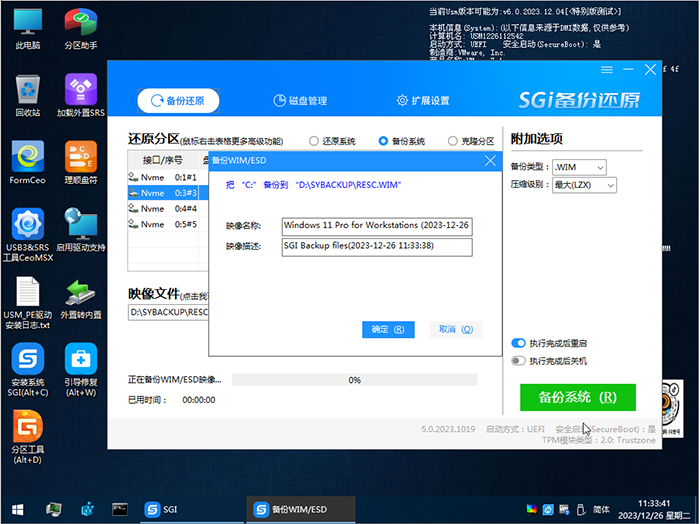700x524 pixels.
Task: Click the 映像名称 input field
Action: (x=377, y=226)
